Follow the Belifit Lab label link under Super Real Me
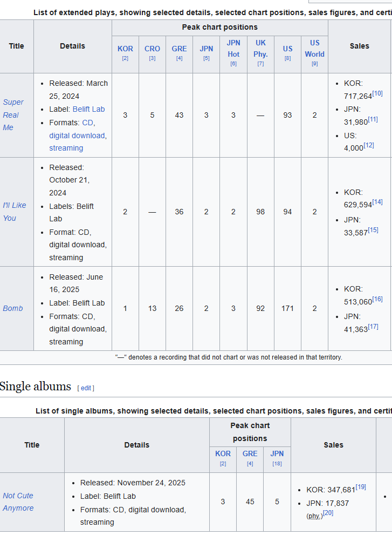 (x=88, y=109)
